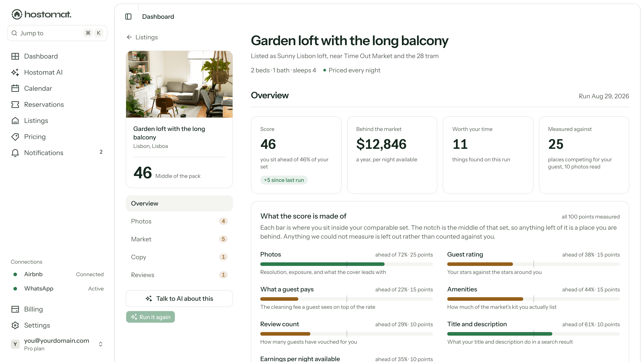The width and height of the screenshot is (644, 362).
Task: Focus the Jump to search field
Action: pyautogui.click(x=57, y=33)
